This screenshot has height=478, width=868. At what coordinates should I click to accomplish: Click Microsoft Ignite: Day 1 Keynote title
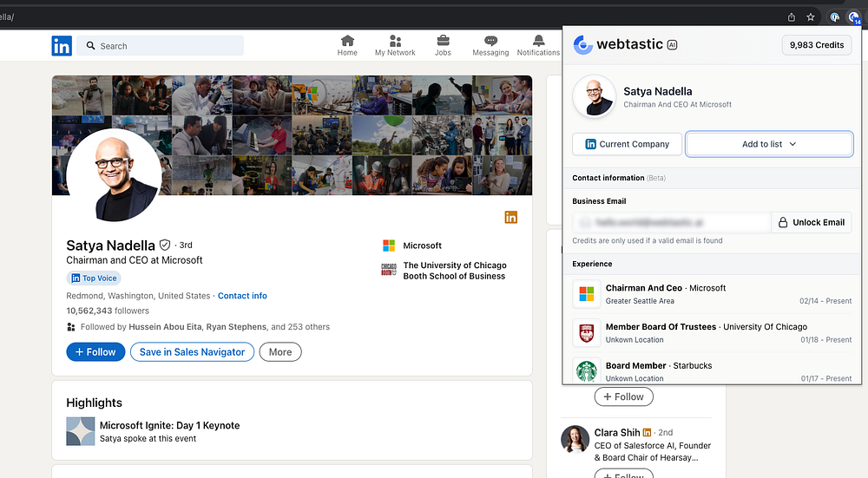(x=169, y=425)
